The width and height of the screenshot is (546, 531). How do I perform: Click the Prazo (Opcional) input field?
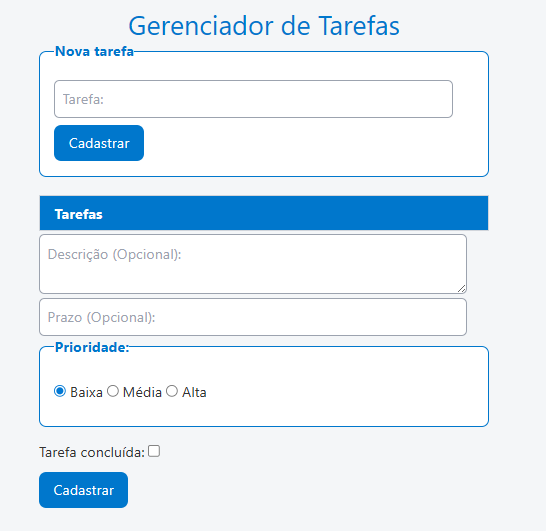(x=253, y=317)
